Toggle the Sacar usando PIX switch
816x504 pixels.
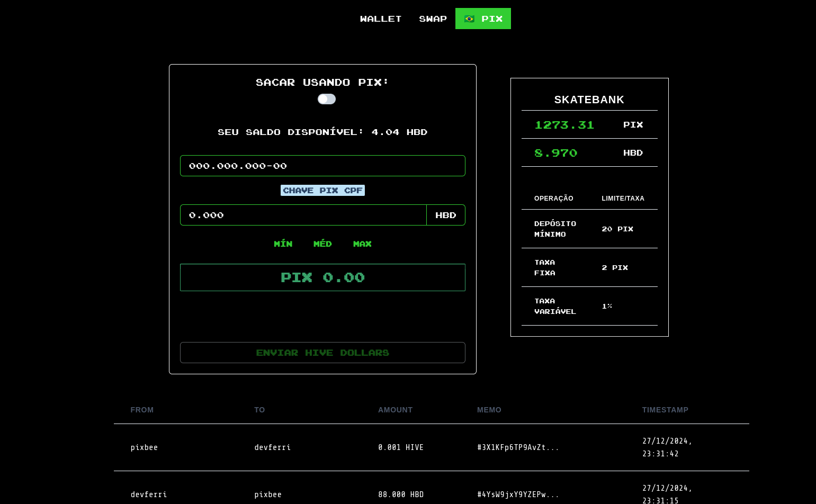click(327, 99)
